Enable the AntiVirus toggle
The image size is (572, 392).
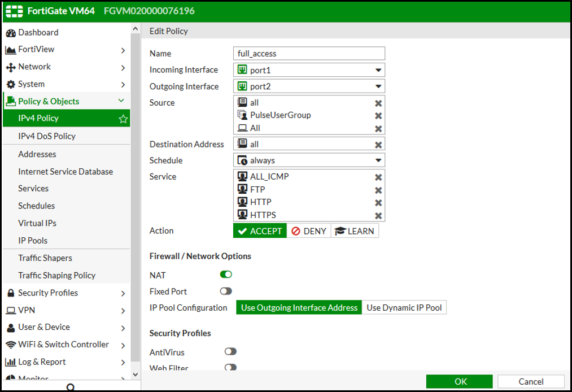230,351
